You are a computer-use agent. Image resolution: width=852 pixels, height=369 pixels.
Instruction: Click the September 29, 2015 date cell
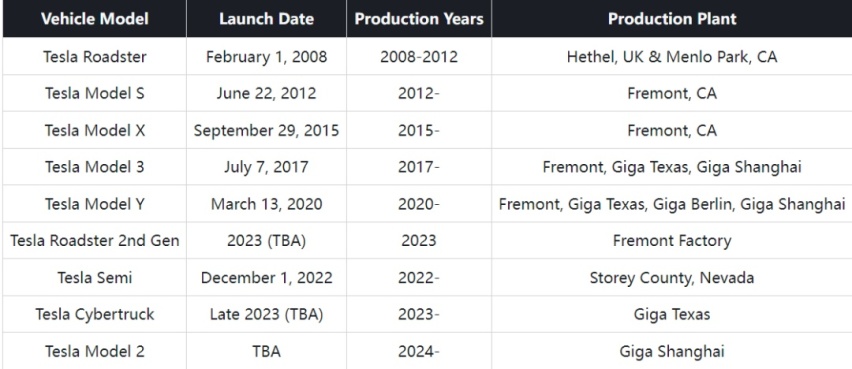coord(266,130)
